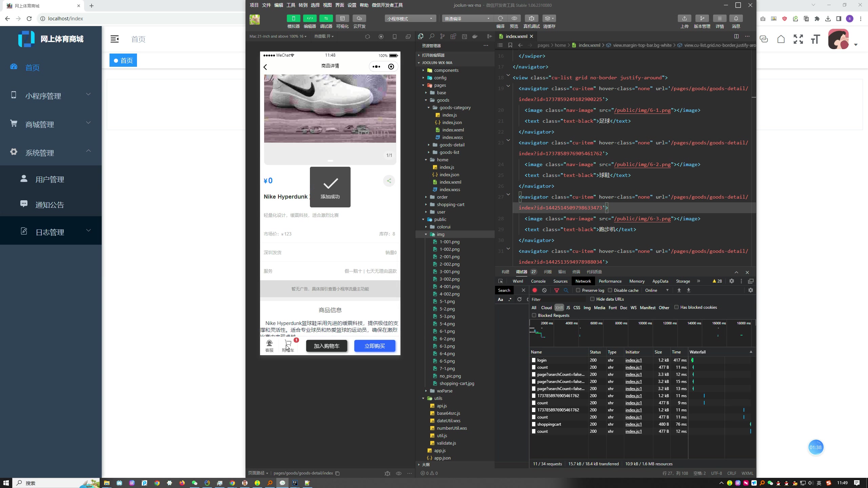Open the mini program three-dot menu

pyautogui.click(x=376, y=66)
